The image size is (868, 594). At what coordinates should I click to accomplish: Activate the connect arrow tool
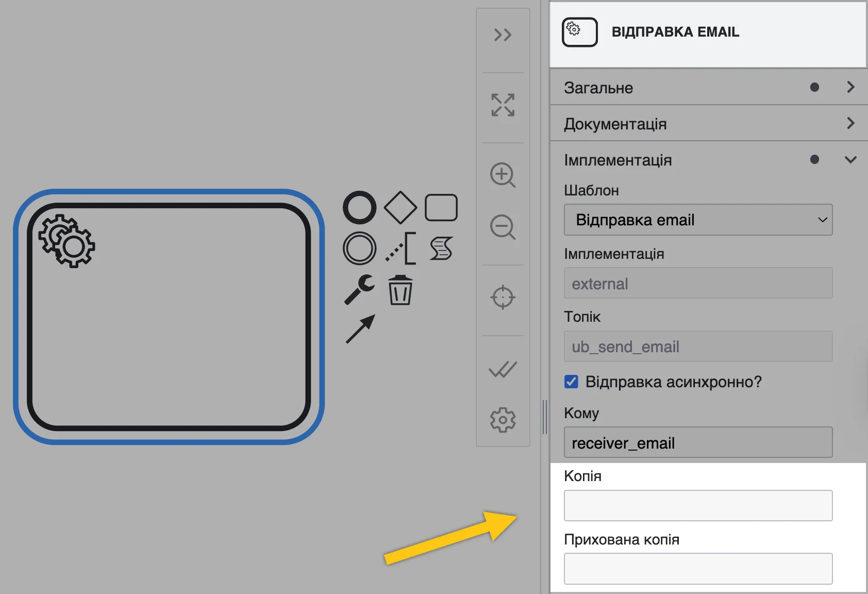coord(360,329)
